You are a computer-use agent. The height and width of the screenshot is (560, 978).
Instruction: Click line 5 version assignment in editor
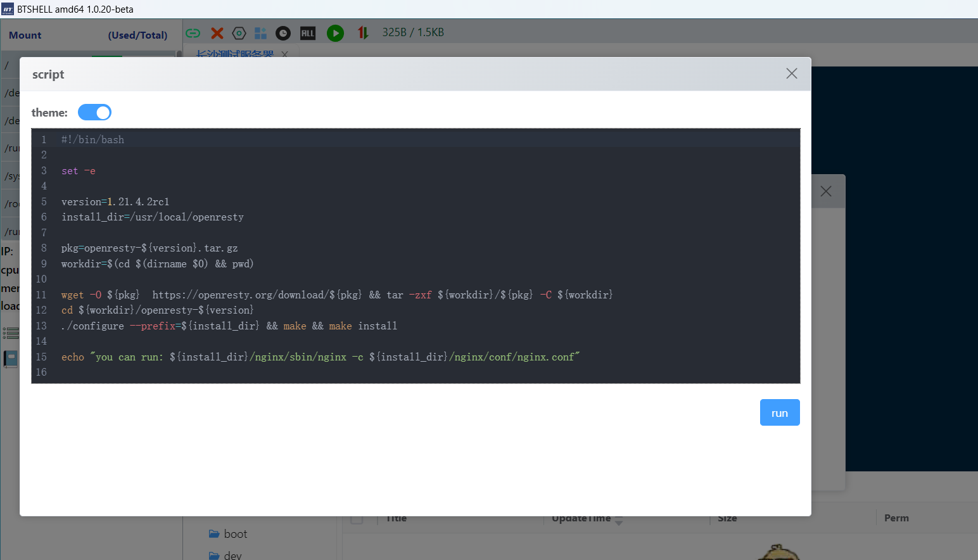tap(115, 201)
